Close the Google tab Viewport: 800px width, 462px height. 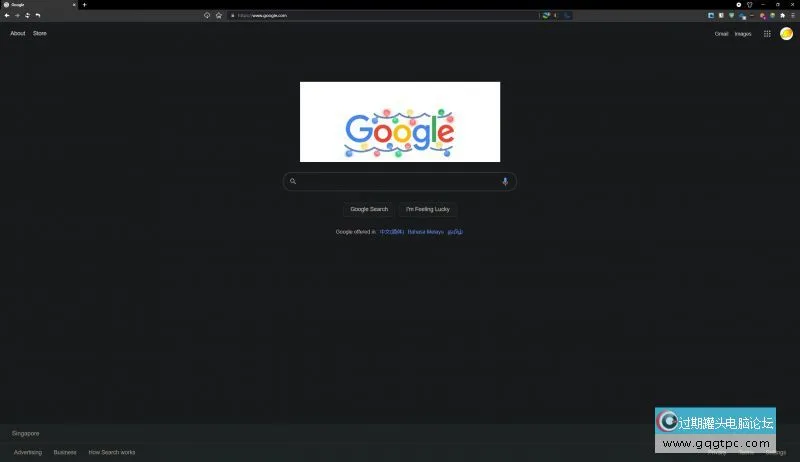pyautogui.click(x=73, y=5)
